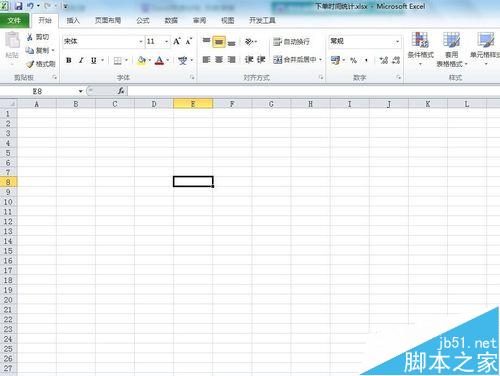The width and height of the screenshot is (500, 376).
Task: Expand the name box dropdown arrow
Action: 81,91
